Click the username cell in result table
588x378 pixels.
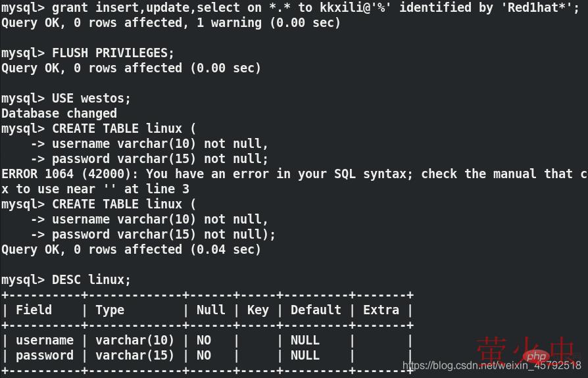coord(45,341)
